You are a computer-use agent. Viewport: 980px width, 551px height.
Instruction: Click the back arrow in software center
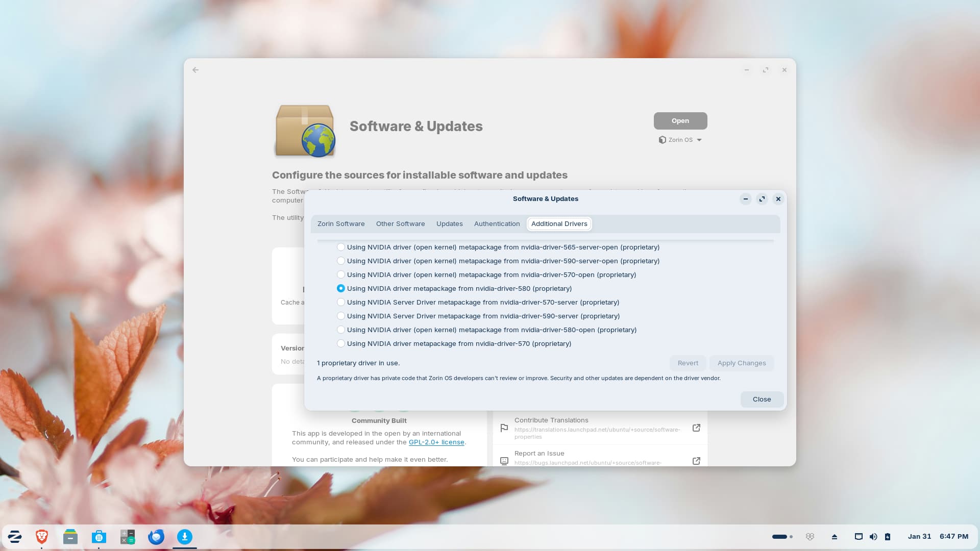195,70
